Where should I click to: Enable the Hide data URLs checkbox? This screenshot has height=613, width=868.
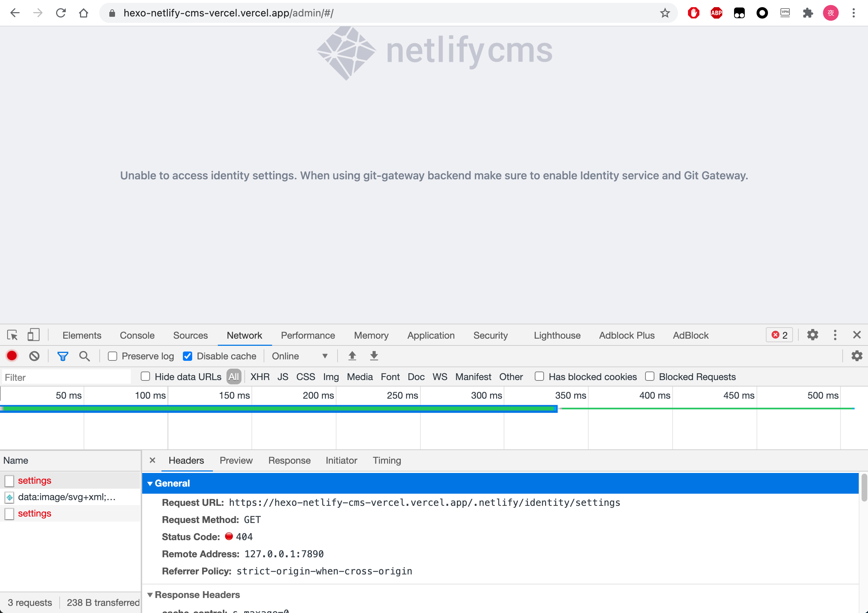[x=145, y=376]
